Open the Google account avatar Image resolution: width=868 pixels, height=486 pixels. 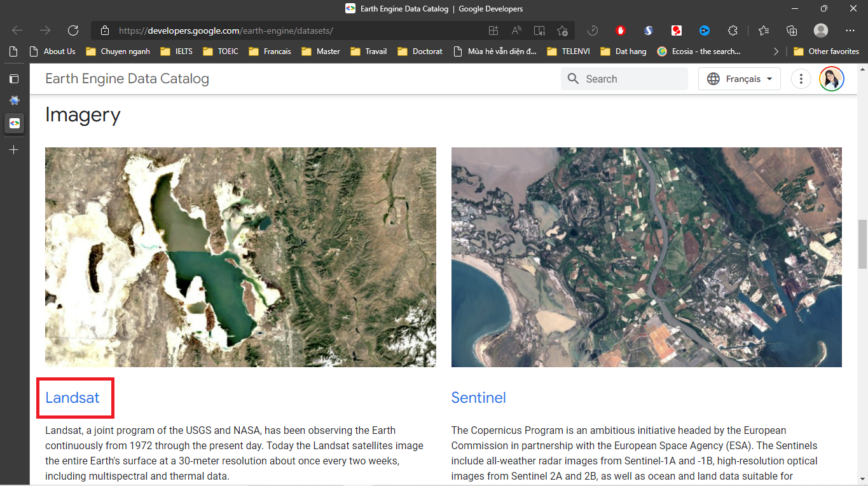[x=832, y=79]
